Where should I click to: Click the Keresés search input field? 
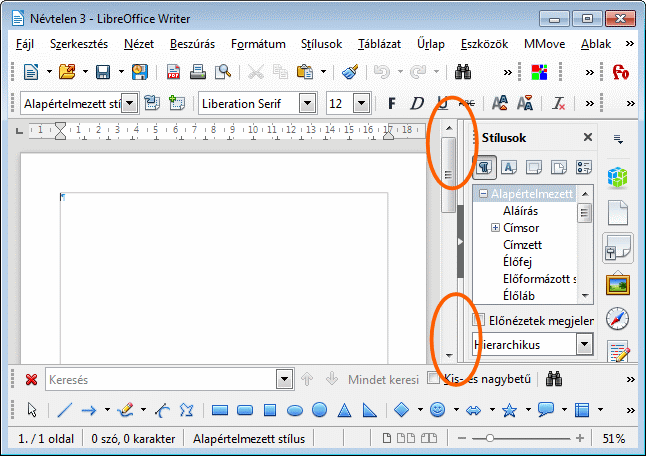(x=160, y=380)
